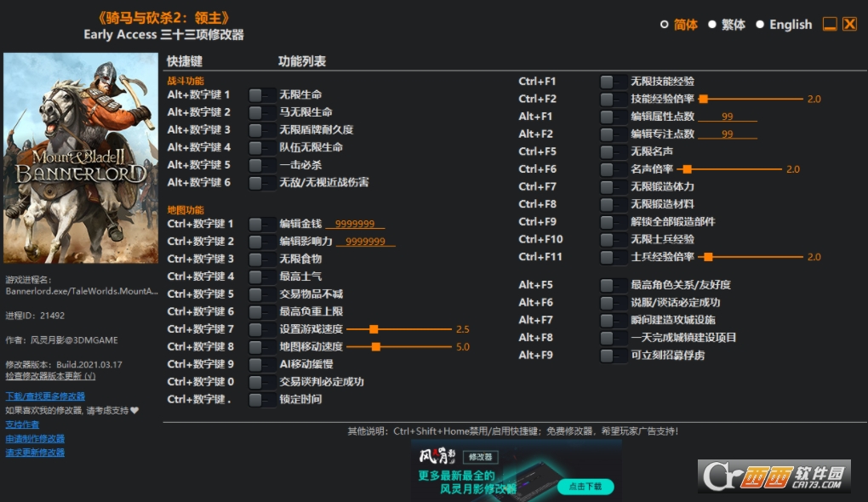Enable 编辑金钱 toggle
This screenshot has height=502, width=868.
coord(262,224)
